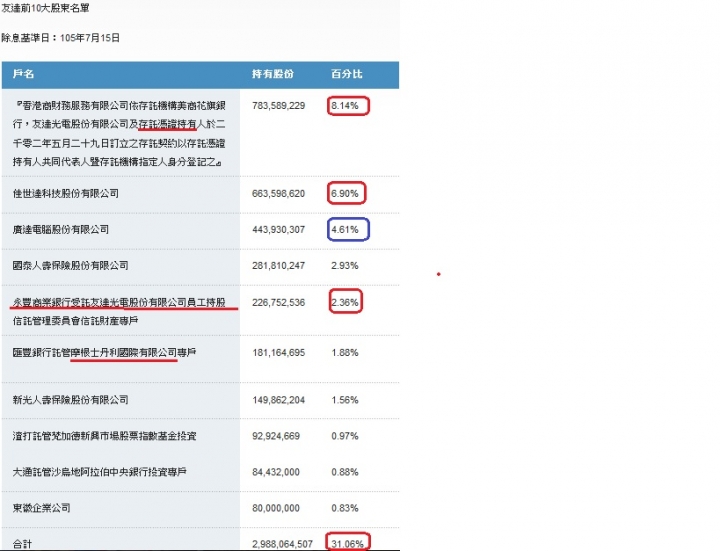Screen dimensions: 720x551
Task: Click percentage 0.83%
Action: click(x=345, y=508)
